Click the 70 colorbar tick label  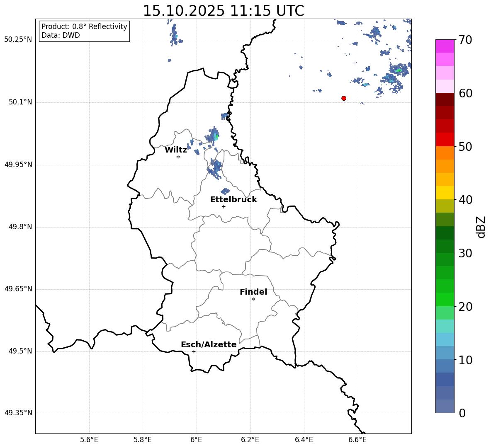click(x=465, y=40)
